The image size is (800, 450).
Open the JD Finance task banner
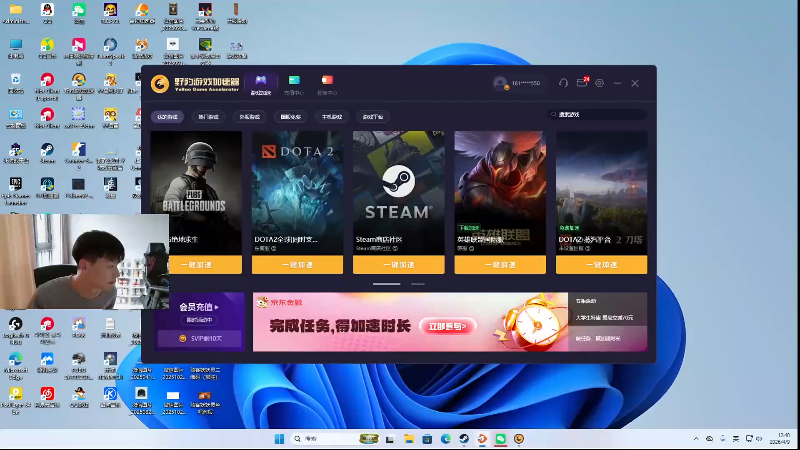410,322
